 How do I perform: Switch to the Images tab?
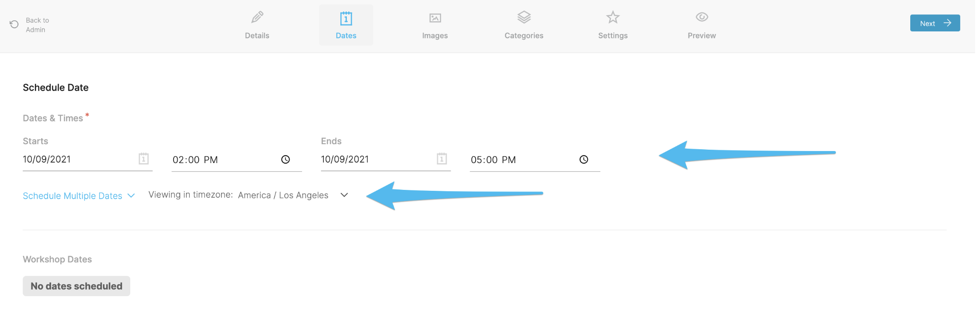[x=435, y=25]
